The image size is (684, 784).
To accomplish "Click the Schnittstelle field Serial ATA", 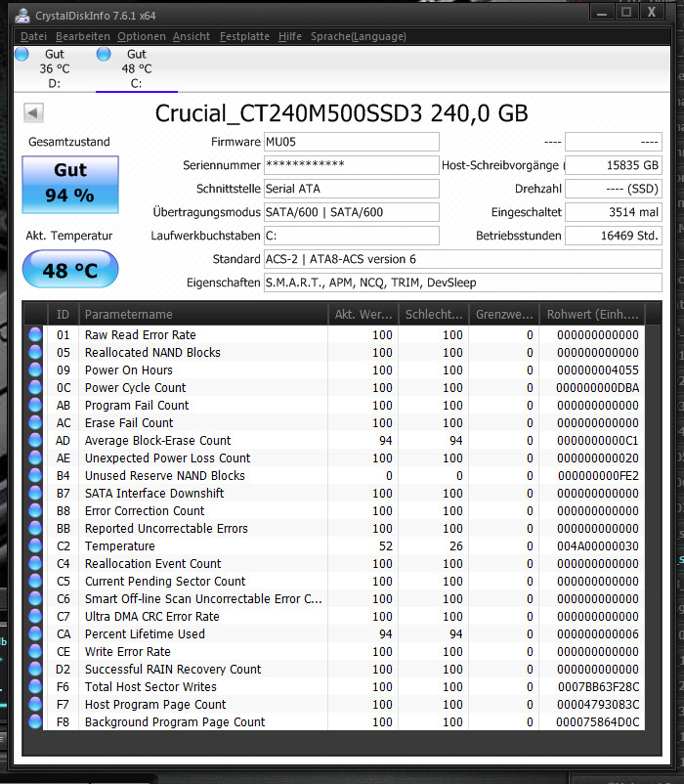I will coord(351,189).
